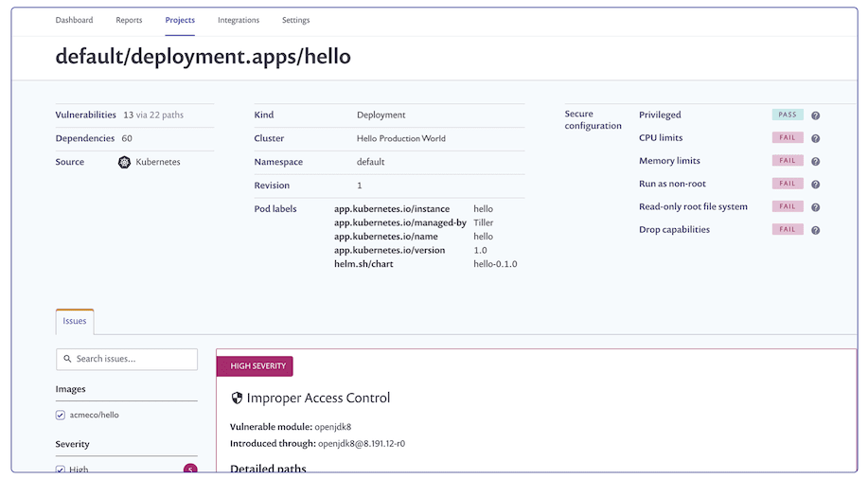This screenshot has width=868, height=479.
Task: Click the HIGH SEVERITY badge
Action: (255, 366)
